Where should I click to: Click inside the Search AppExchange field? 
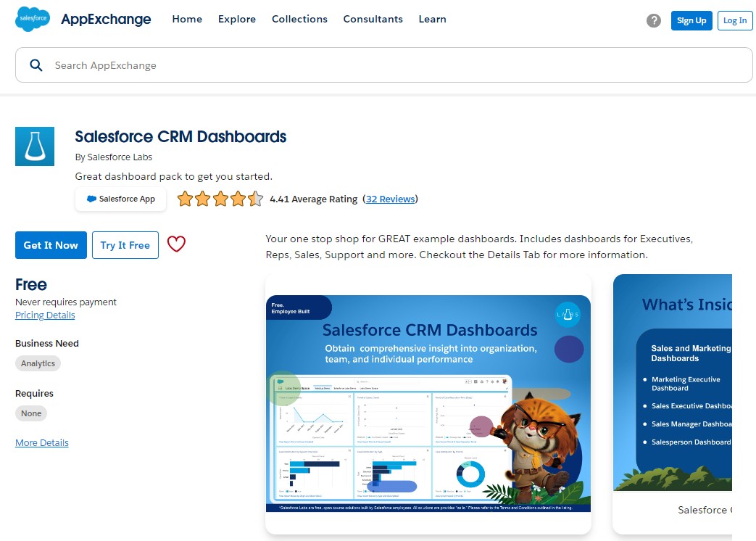pyautogui.click(x=217, y=65)
